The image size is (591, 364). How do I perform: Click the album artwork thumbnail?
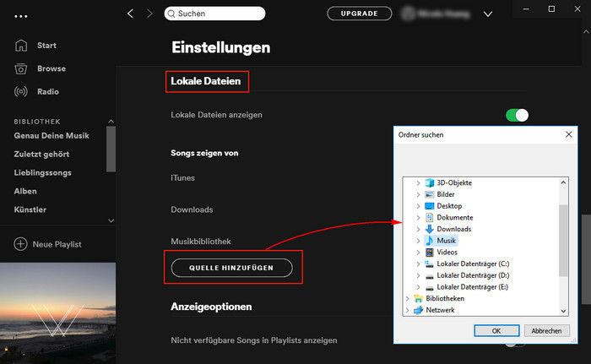tap(57, 313)
